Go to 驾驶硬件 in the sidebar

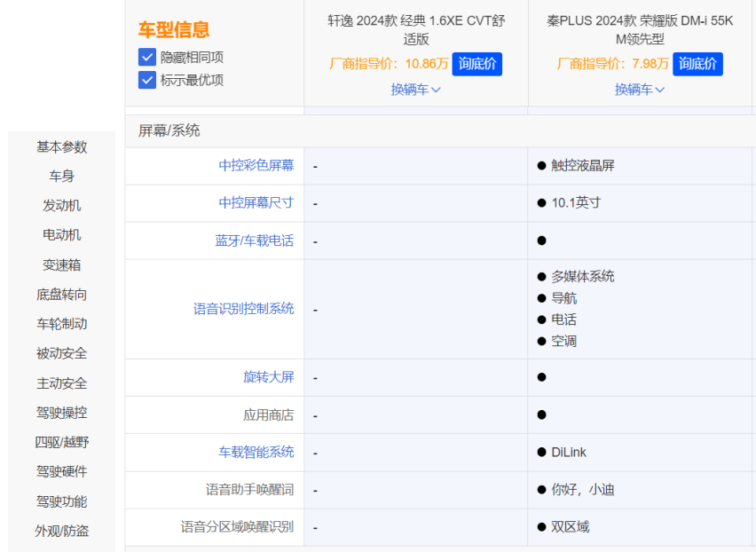point(62,471)
